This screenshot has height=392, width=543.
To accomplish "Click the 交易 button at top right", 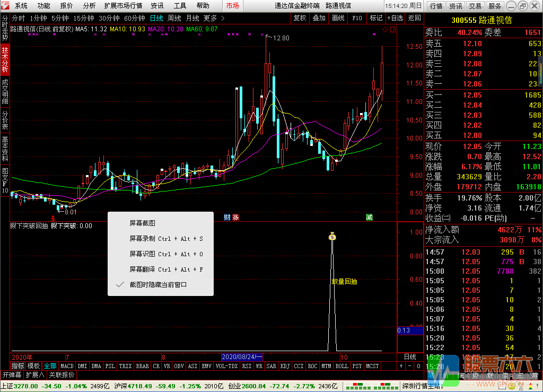I will click(475, 6).
